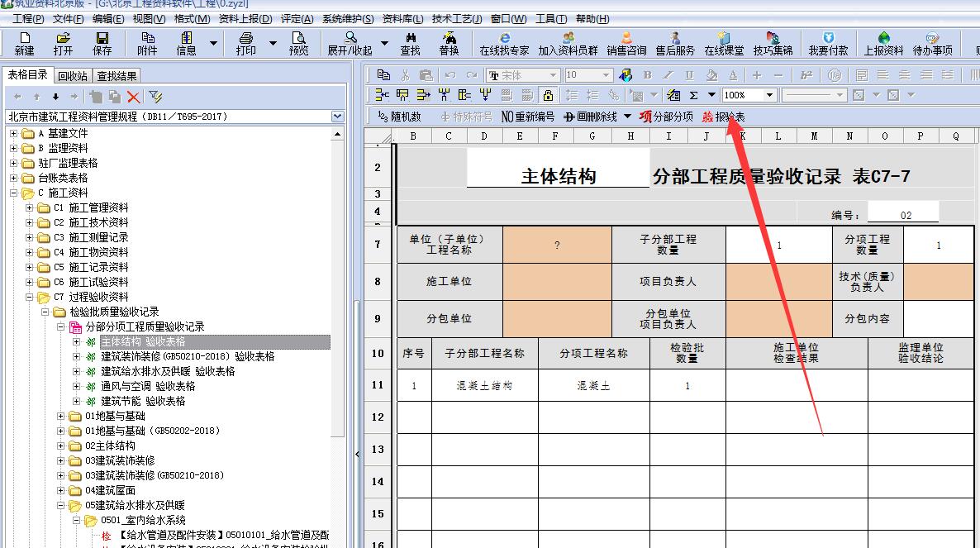980x548 pixels.
Task: Click the 保存 (Save) toolbar icon
Action: (102, 43)
